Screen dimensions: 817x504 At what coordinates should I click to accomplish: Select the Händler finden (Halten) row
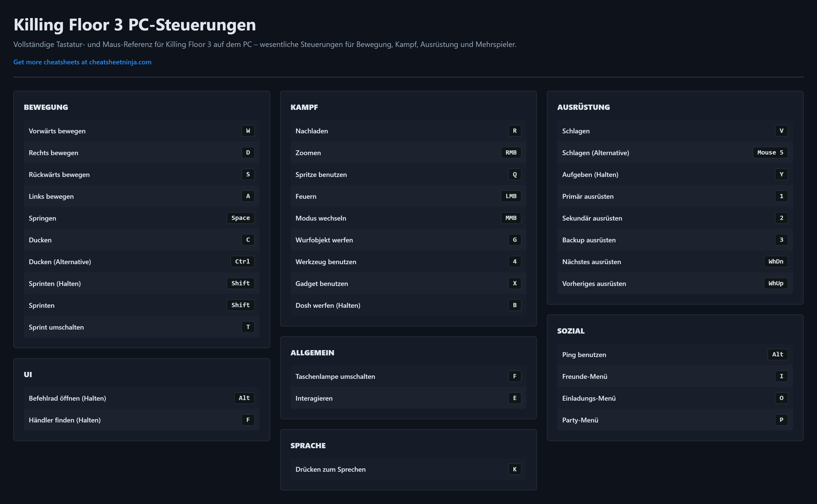pos(141,420)
